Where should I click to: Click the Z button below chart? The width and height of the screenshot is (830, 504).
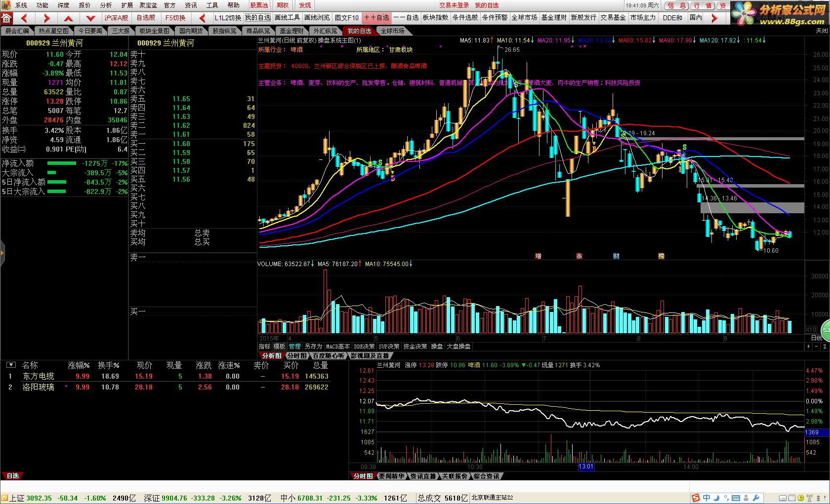tap(825, 347)
